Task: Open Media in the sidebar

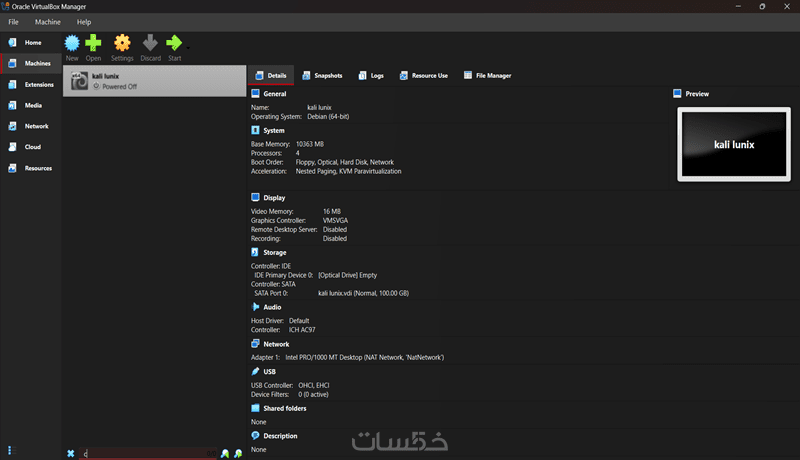Action: (31, 106)
